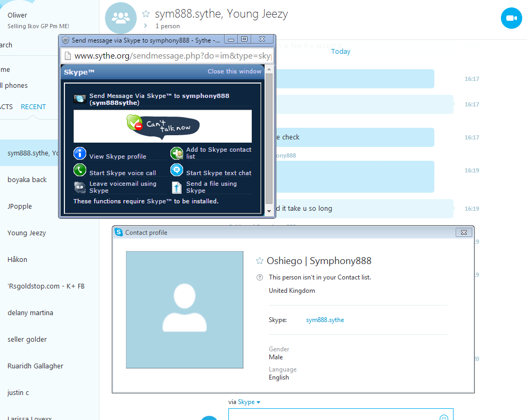Click the popup vertical scrollbar thumb
The width and height of the screenshot is (527, 420).
(269, 138)
